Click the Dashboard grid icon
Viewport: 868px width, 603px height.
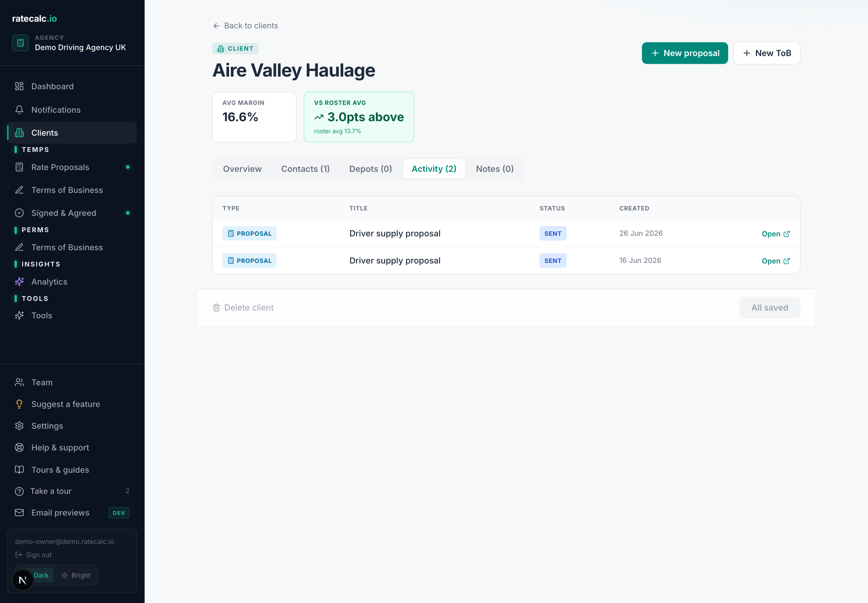click(x=19, y=86)
